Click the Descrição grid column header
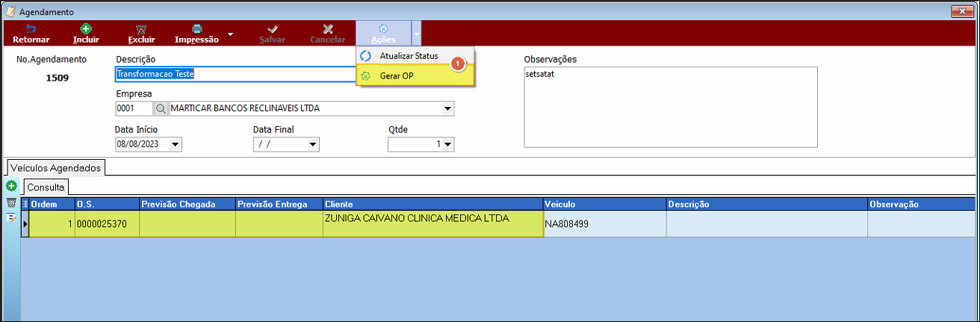This screenshot has width=980, height=322. point(766,204)
